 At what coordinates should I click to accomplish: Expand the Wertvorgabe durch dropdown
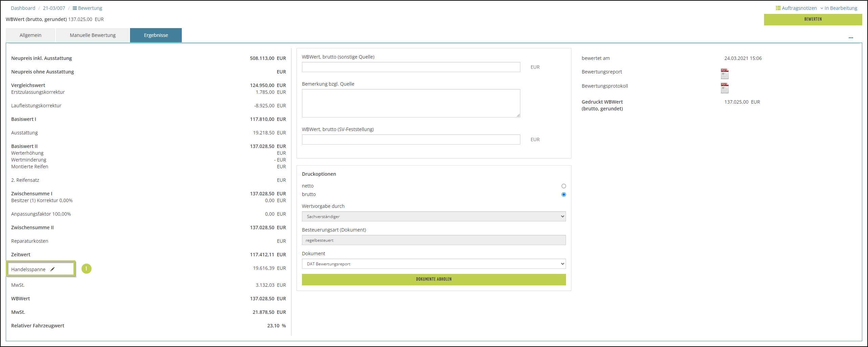coord(433,216)
